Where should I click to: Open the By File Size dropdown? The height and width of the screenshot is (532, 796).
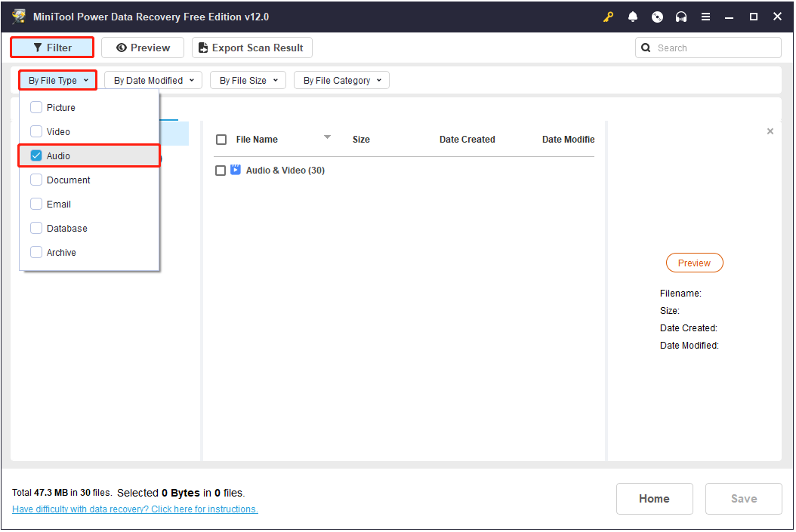click(x=248, y=80)
